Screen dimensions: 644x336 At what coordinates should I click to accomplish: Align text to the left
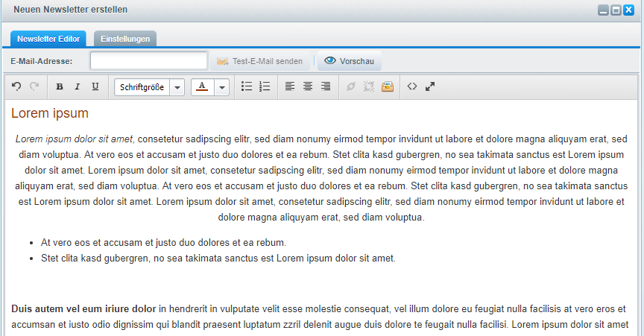click(290, 86)
